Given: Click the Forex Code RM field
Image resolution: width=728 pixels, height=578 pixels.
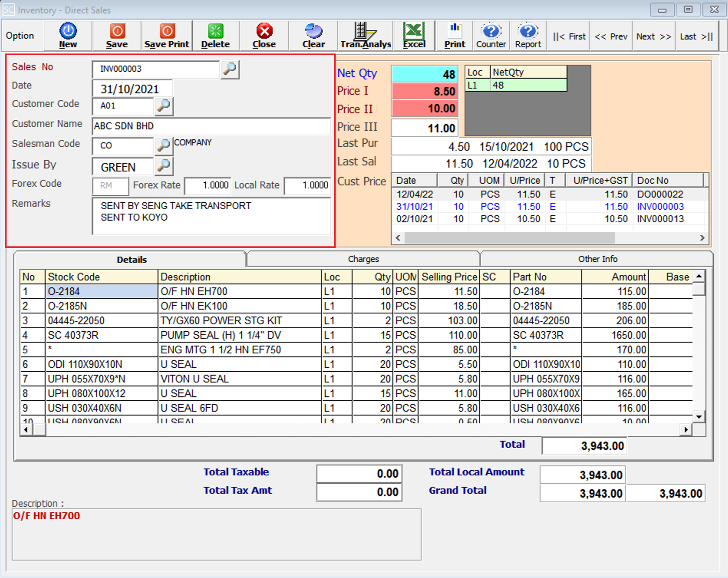Looking at the screenshot, I should (110, 186).
